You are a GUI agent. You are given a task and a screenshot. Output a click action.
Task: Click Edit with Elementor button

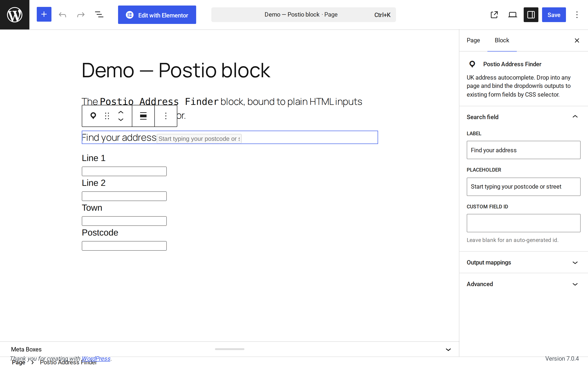tap(157, 15)
